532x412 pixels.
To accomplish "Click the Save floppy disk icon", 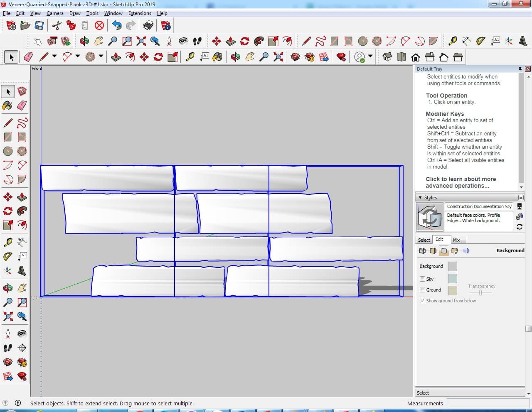I will [39, 26].
